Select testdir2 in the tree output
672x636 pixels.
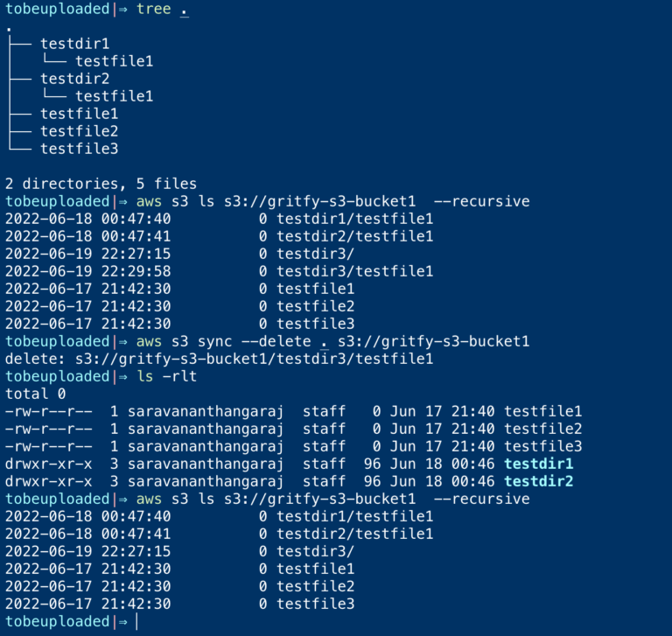tap(74, 79)
